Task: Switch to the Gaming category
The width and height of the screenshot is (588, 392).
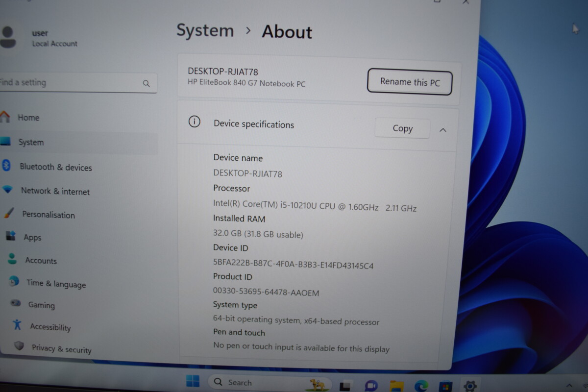Action: click(x=41, y=305)
